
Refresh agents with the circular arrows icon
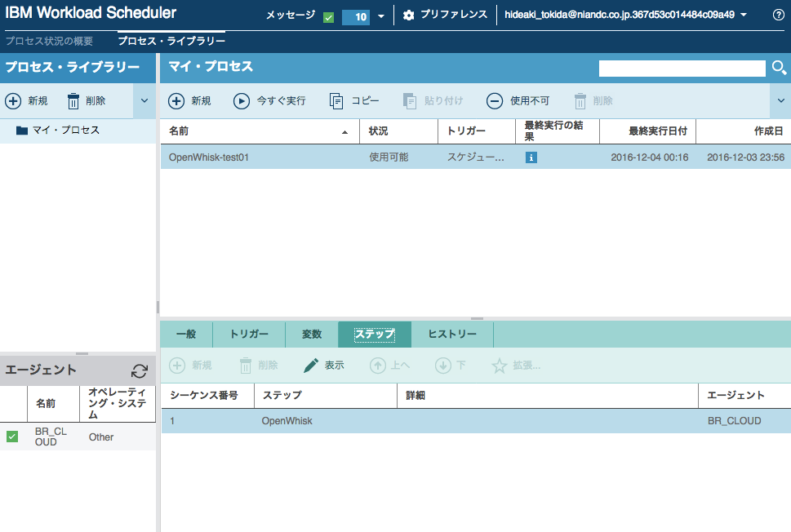click(x=140, y=371)
